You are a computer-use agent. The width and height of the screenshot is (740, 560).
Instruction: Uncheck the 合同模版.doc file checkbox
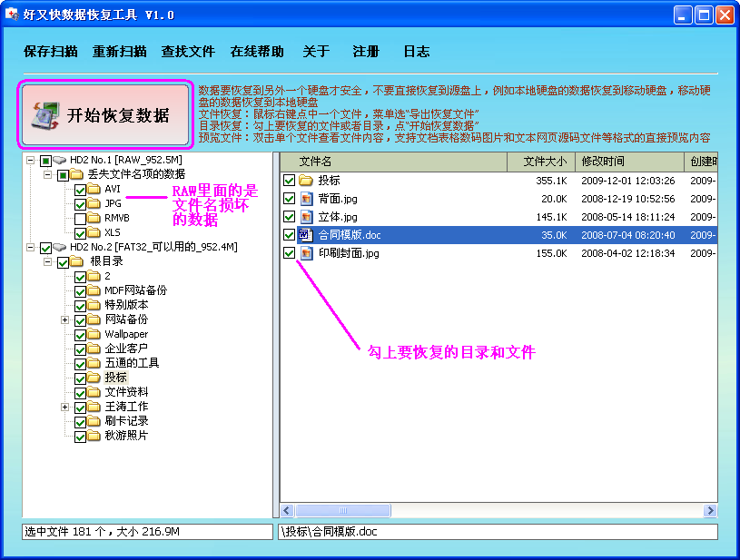pos(290,235)
